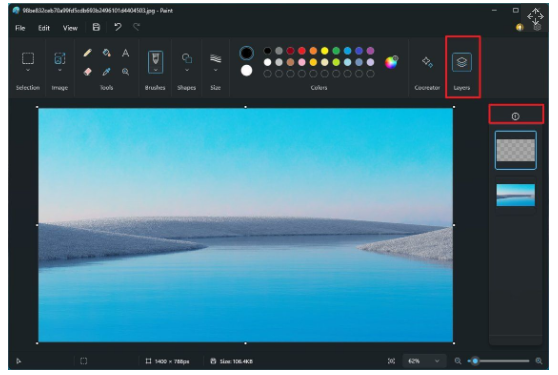
Task: Click the user account avatar
Action: coord(520,27)
